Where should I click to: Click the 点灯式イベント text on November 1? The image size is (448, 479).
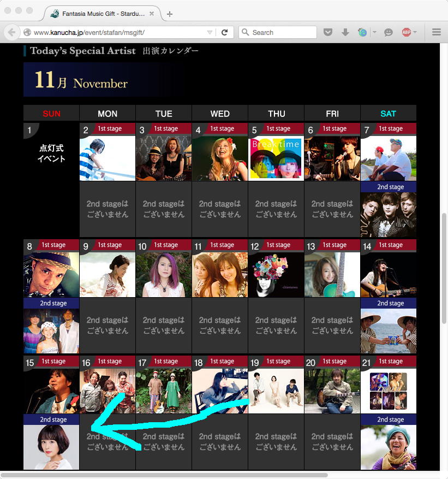coord(51,153)
